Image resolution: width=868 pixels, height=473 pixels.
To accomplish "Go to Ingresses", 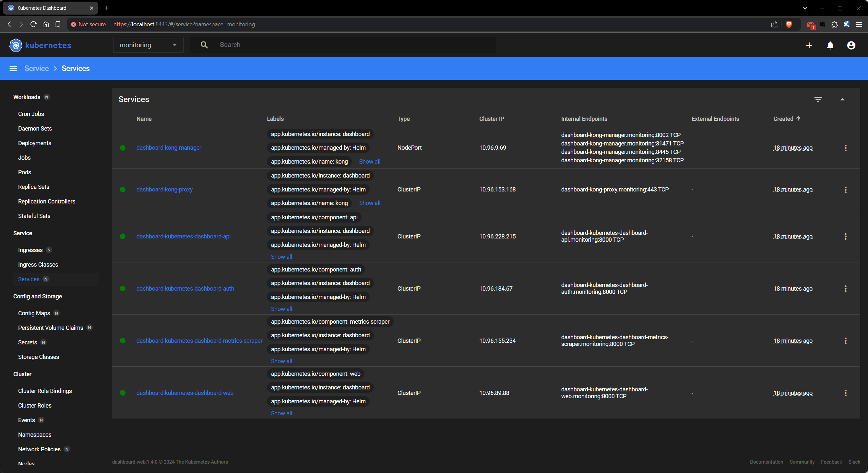I will point(30,250).
